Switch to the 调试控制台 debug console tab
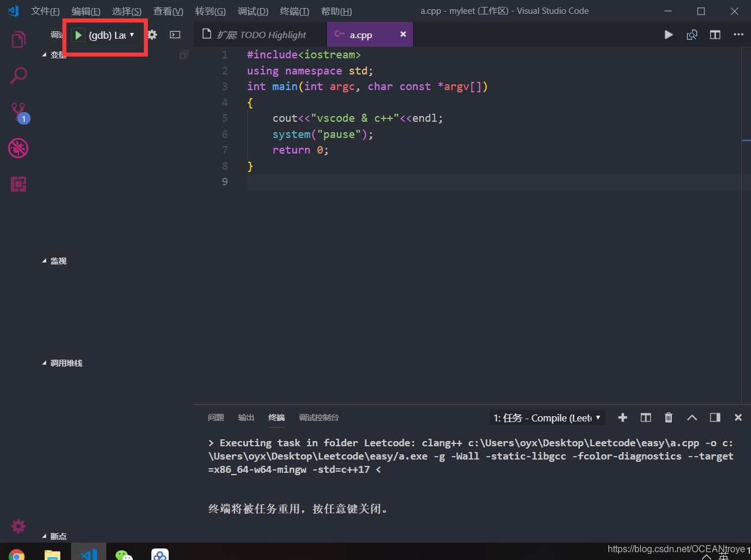This screenshot has height=560, width=751. 319,417
